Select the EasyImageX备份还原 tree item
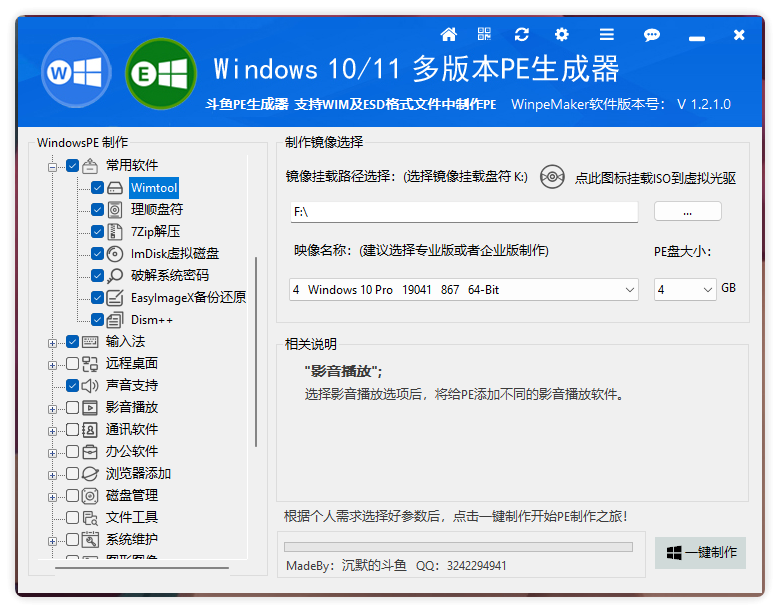This screenshot has width=780, height=612. pyautogui.click(x=189, y=298)
